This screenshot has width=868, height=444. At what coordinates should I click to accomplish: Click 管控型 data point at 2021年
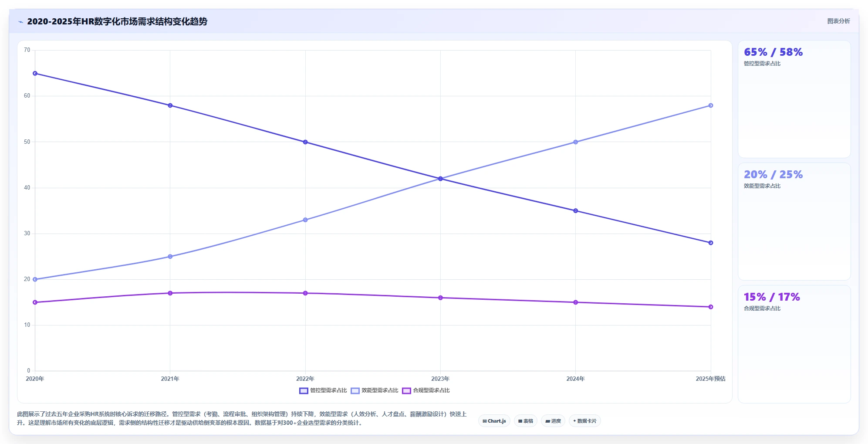[170, 105]
